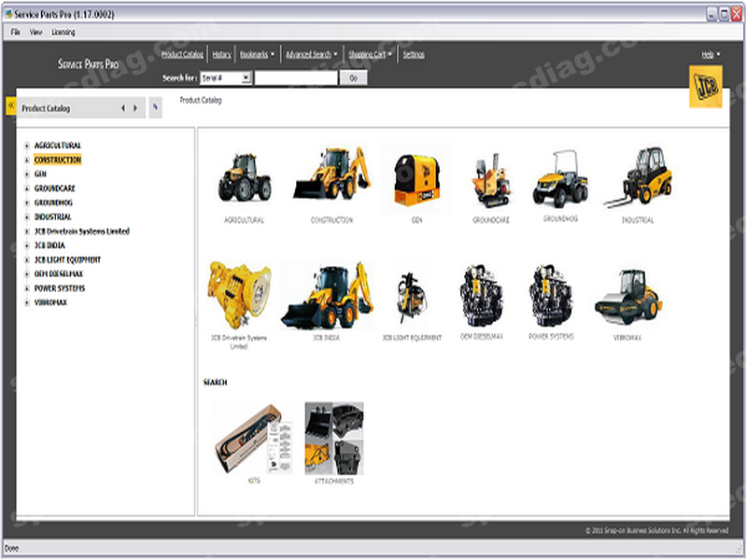Screen dimensions: 747x560
Task: Open the Agricultural tractor category icon
Action: 244,179
